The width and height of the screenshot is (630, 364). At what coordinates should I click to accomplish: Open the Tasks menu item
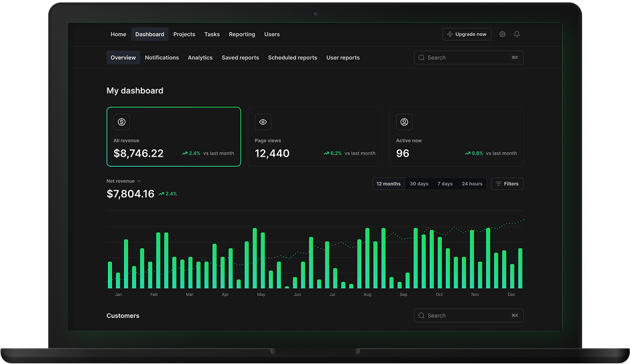pyautogui.click(x=212, y=34)
